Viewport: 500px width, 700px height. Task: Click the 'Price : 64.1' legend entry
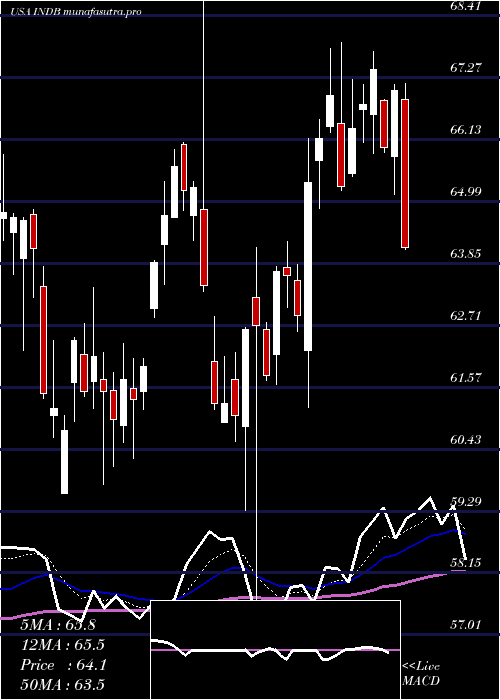coord(63,665)
